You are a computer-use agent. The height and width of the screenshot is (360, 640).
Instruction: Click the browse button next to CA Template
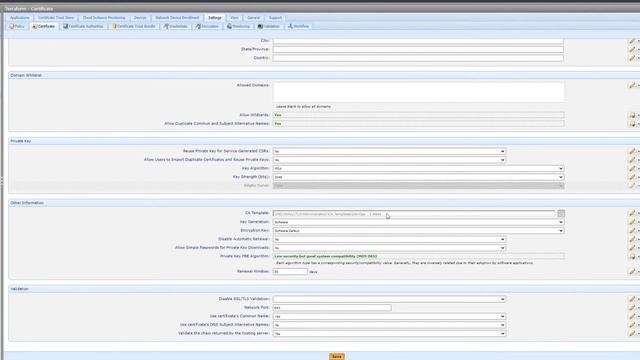pos(561,213)
